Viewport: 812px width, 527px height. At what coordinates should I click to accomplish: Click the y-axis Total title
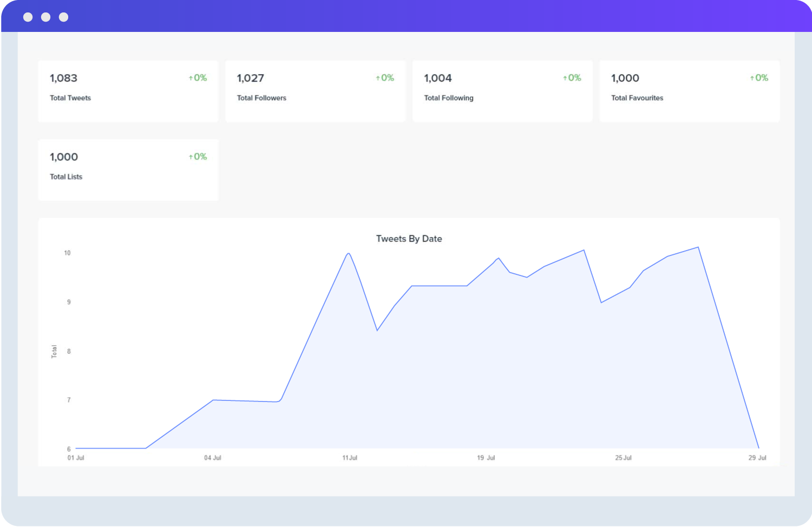[x=54, y=352]
